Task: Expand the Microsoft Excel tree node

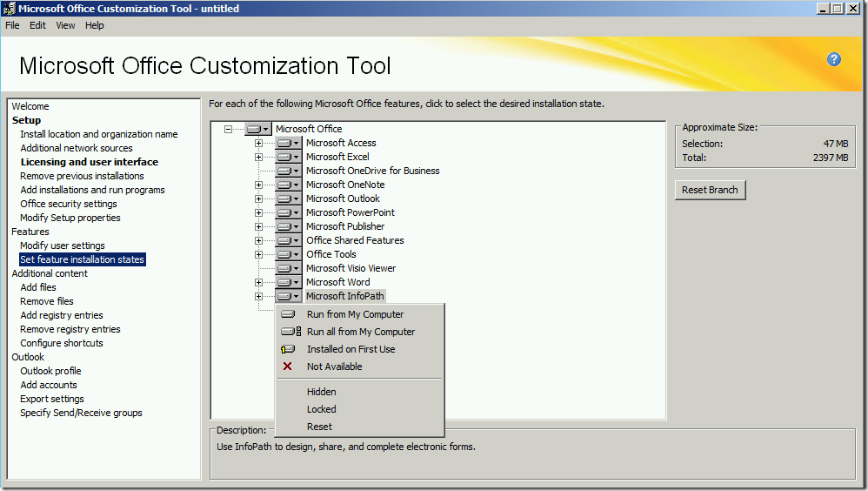Action: [258, 157]
